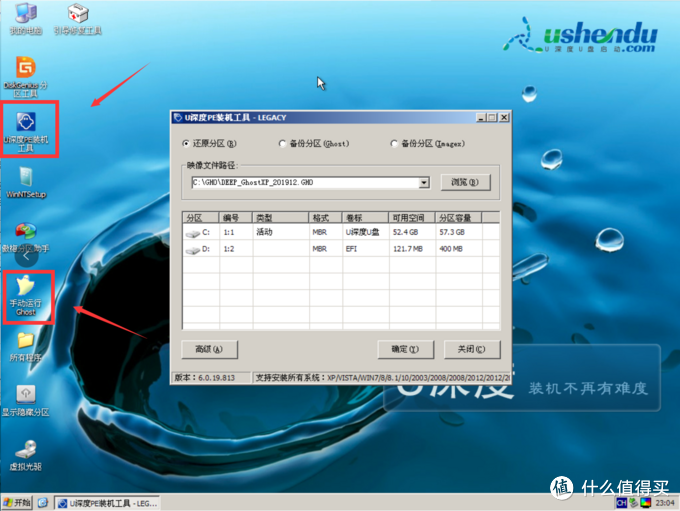Close the U深度PE装机工具 dialog with X

pos(503,118)
